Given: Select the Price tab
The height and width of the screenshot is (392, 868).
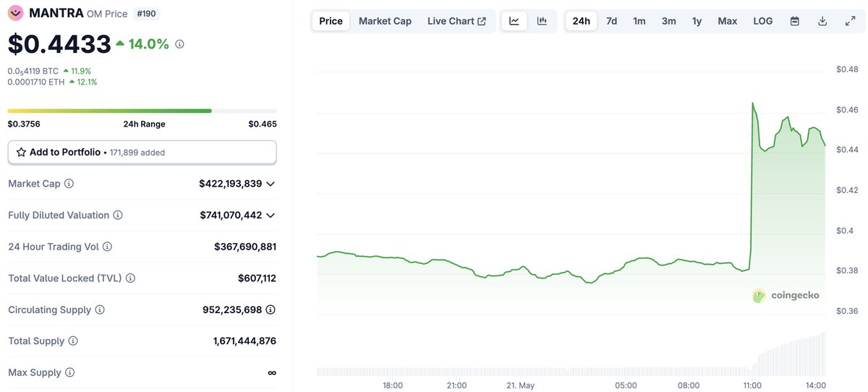Looking at the screenshot, I should (331, 21).
